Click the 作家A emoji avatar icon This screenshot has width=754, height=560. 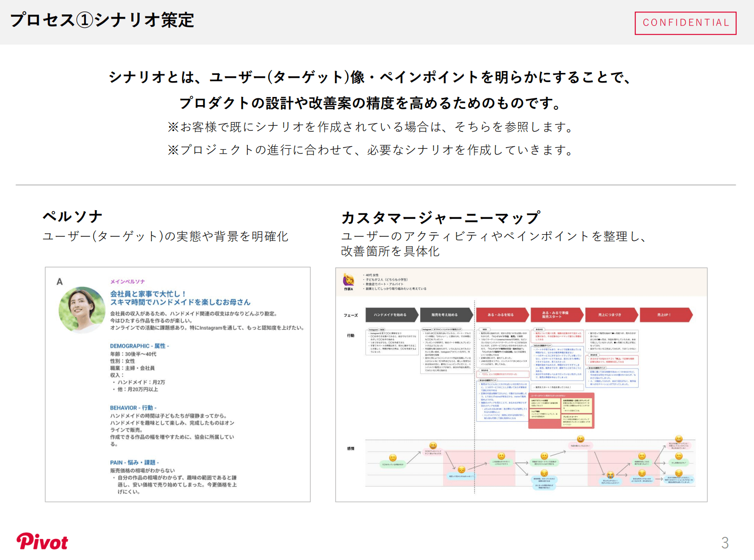tap(349, 280)
